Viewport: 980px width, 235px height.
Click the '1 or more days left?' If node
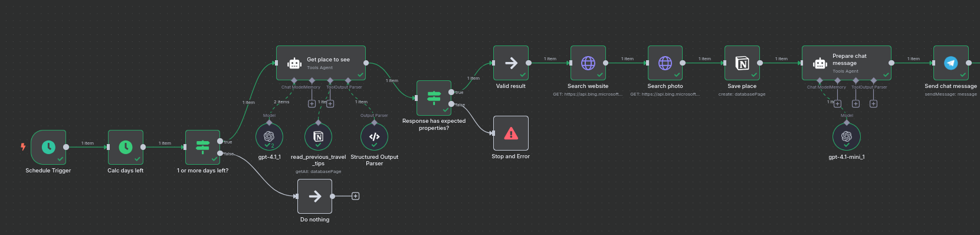tap(203, 147)
